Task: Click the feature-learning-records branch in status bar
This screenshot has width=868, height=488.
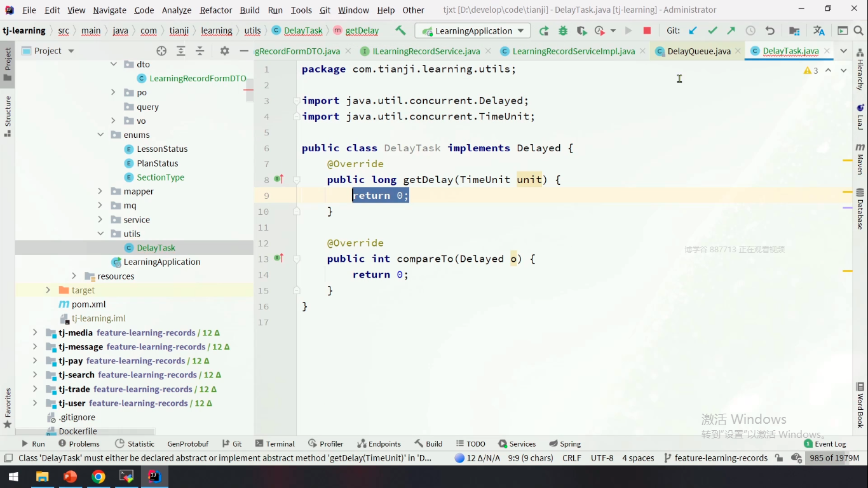Action: click(x=721, y=457)
